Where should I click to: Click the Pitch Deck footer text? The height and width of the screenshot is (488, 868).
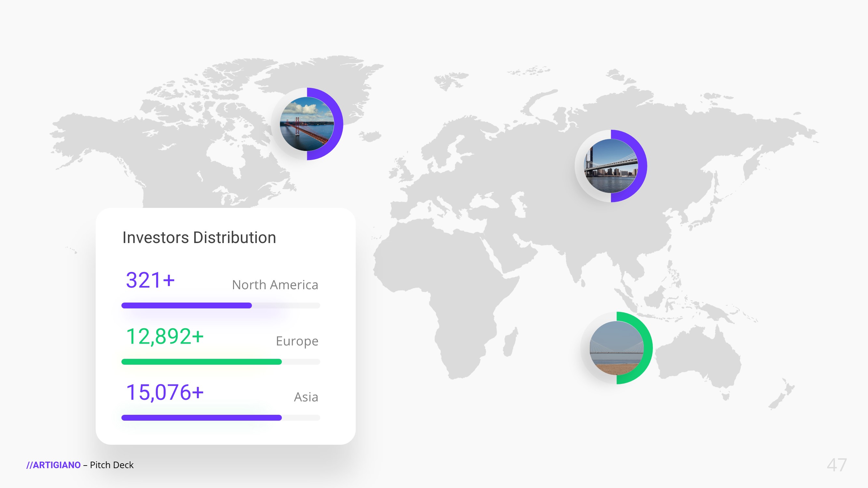coord(112,465)
